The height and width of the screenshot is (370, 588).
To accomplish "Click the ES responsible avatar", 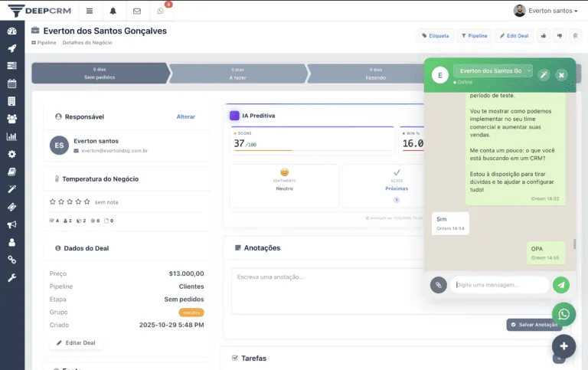I will (x=59, y=146).
